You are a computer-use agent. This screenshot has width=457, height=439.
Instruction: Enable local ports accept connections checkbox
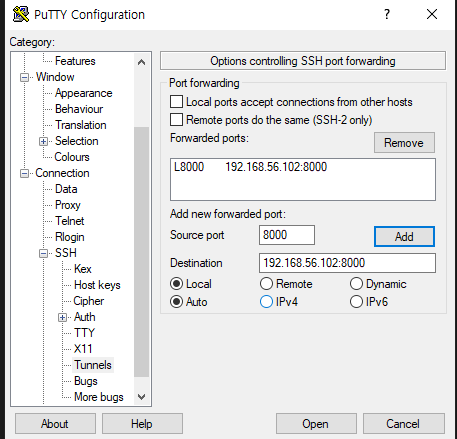176,102
